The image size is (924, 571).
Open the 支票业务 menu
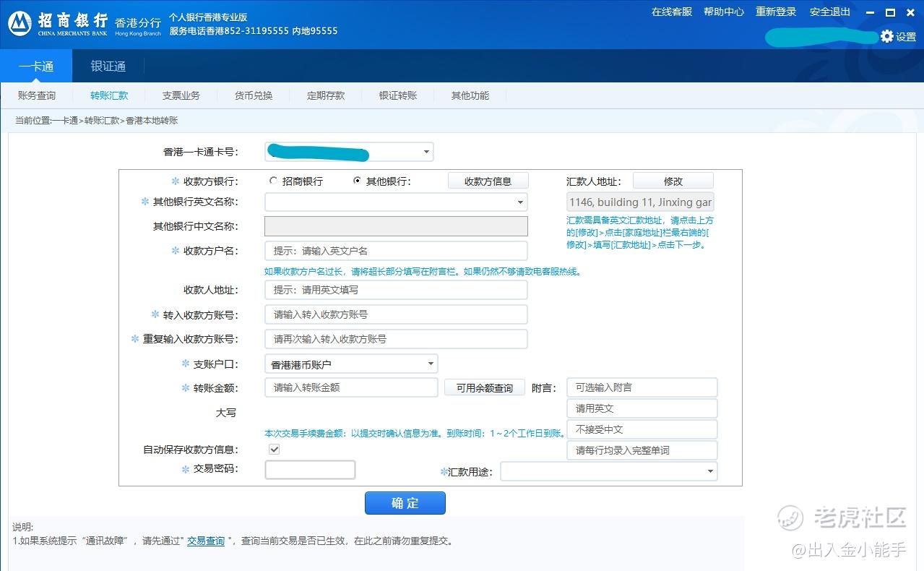point(181,95)
